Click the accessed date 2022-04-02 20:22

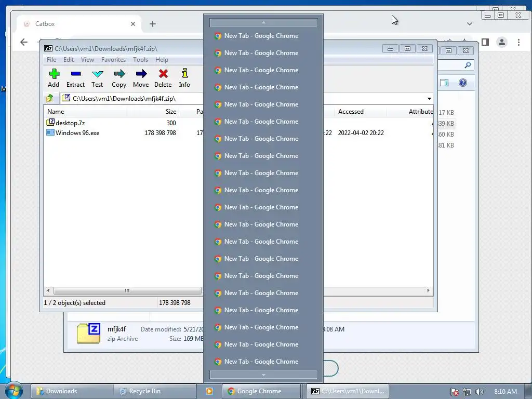361,133
